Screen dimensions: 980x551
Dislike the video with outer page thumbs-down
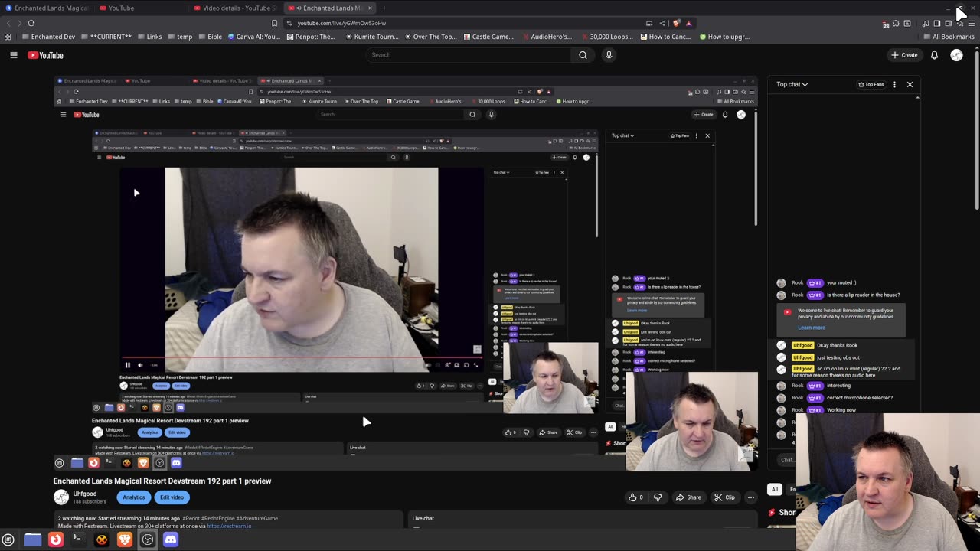657,497
